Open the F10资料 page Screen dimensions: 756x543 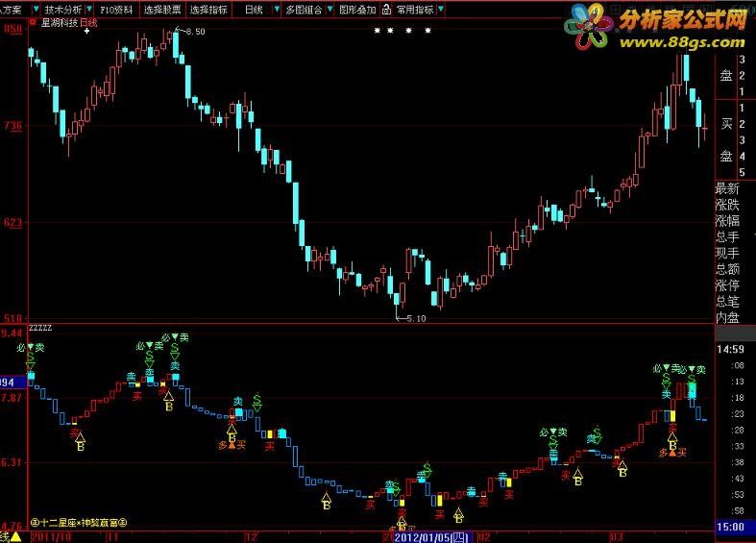pyautogui.click(x=116, y=10)
